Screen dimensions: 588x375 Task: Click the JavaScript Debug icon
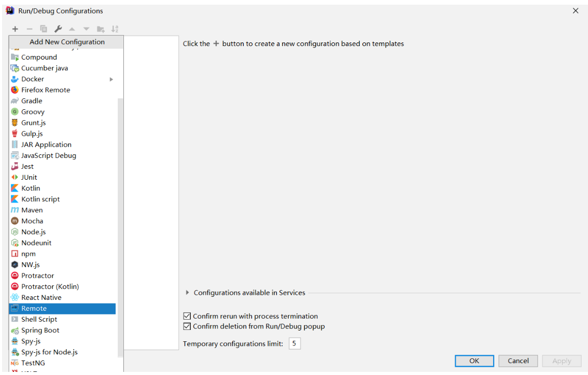[x=15, y=155]
